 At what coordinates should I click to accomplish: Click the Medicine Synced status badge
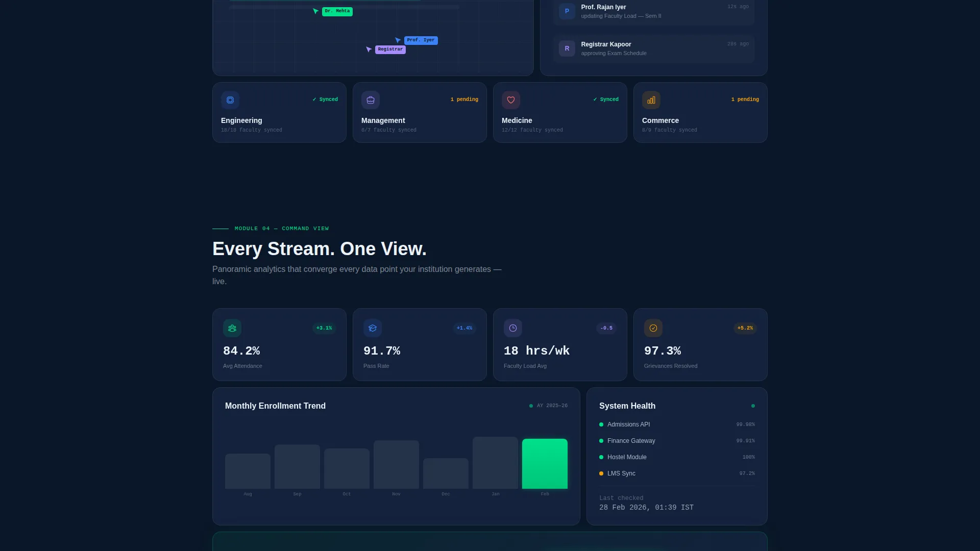tap(606, 99)
